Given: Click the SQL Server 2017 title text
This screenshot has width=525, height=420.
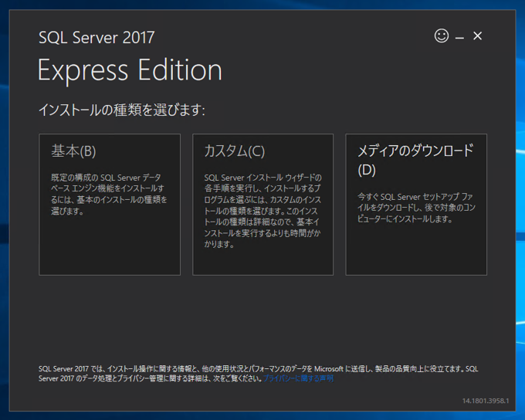Looking at the screenshot, I should click(x=97, y=37).
